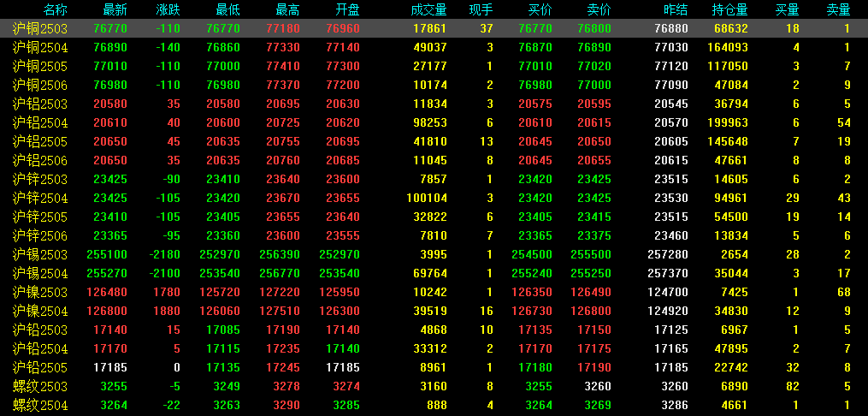Click 沪锌2503 bid price 23420
This screenshot has width=868, height=416.
(x=534, y=180)
